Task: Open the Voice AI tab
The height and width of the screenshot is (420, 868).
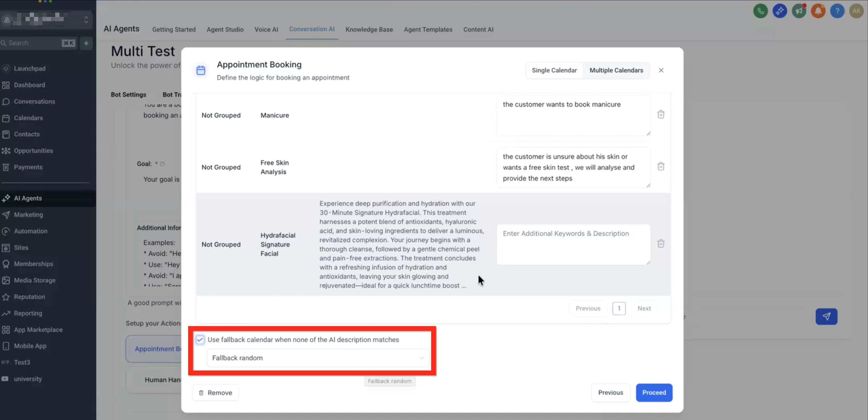Action: (266, 29)
